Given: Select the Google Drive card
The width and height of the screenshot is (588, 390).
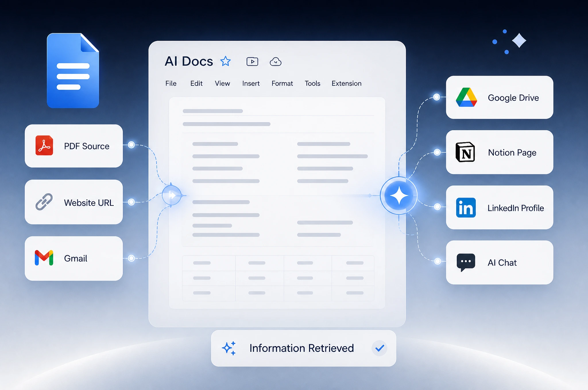Looking at the screenshot, I should (500, 97).
